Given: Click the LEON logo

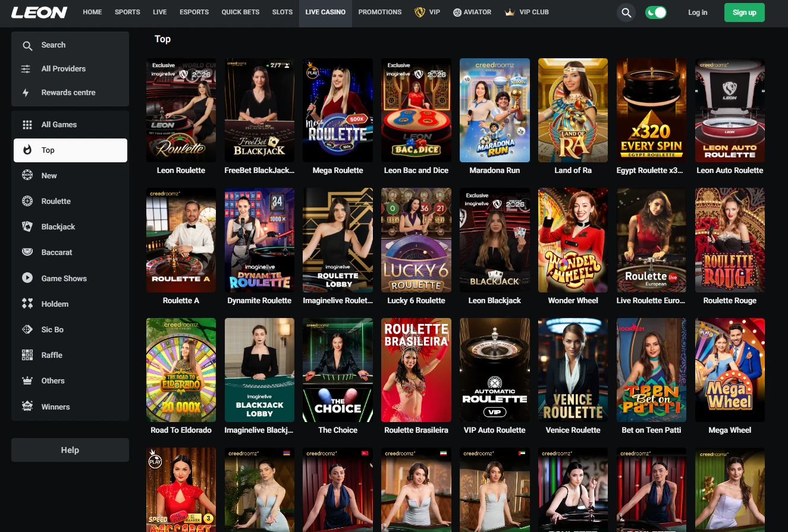Looking at the screenshot, I should (x=39, y=12).
